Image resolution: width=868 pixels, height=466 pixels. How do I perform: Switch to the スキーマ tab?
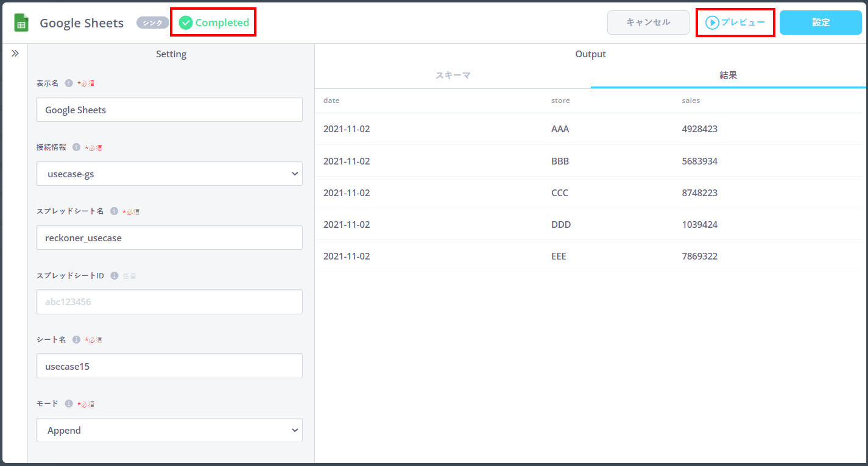(x=453, y=76)
